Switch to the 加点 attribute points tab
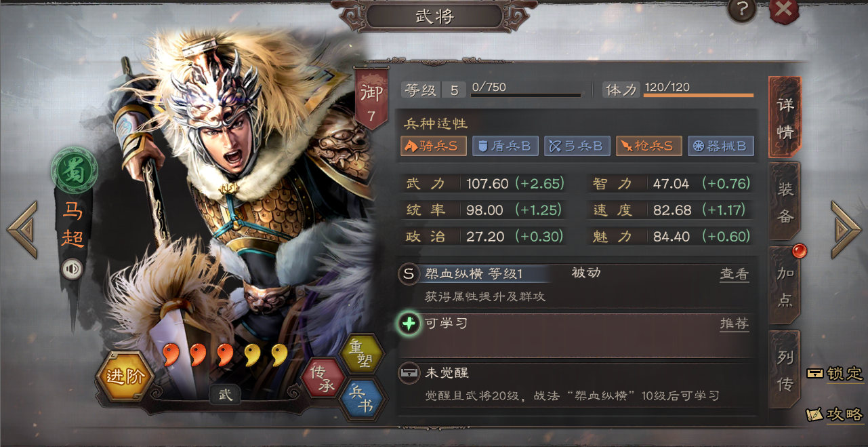 pyautogui.click(x=785, y=286)
